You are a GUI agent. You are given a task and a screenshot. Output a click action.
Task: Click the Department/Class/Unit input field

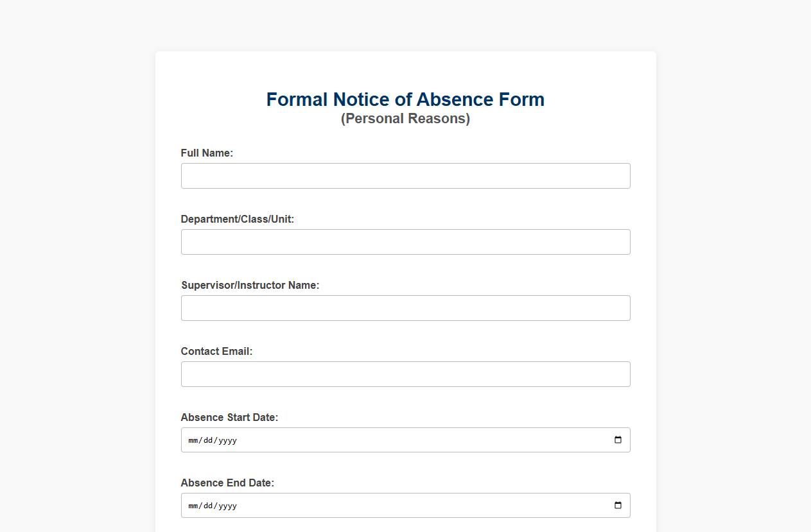coord(405,242)
